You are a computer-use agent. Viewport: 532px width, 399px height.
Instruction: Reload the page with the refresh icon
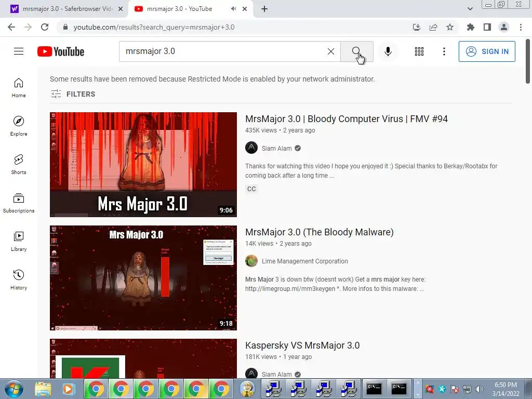click(45, 27)
